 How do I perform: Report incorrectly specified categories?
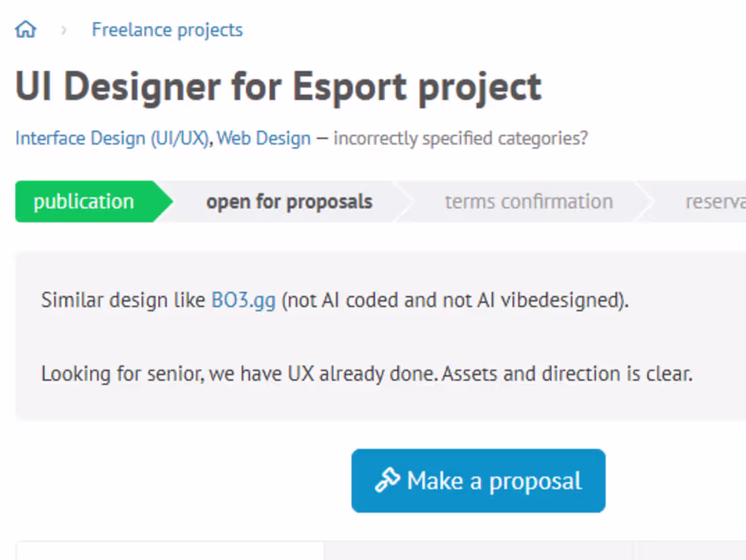point(460,138)
